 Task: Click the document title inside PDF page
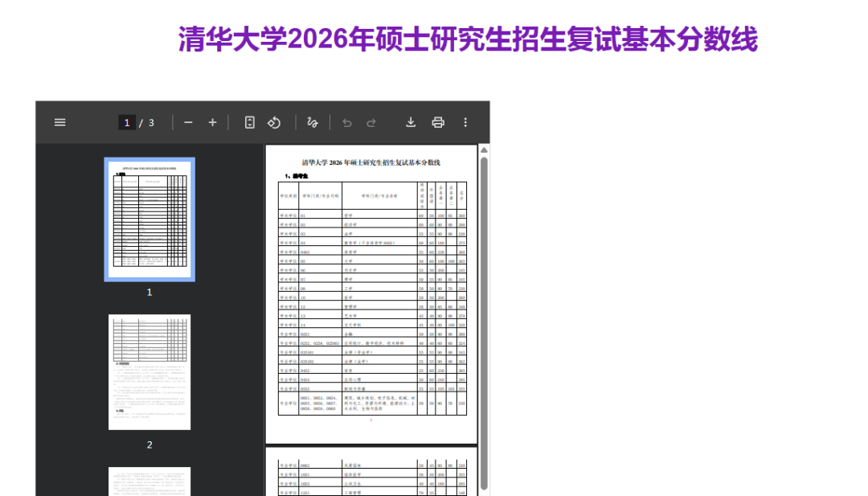pos(371,162)
